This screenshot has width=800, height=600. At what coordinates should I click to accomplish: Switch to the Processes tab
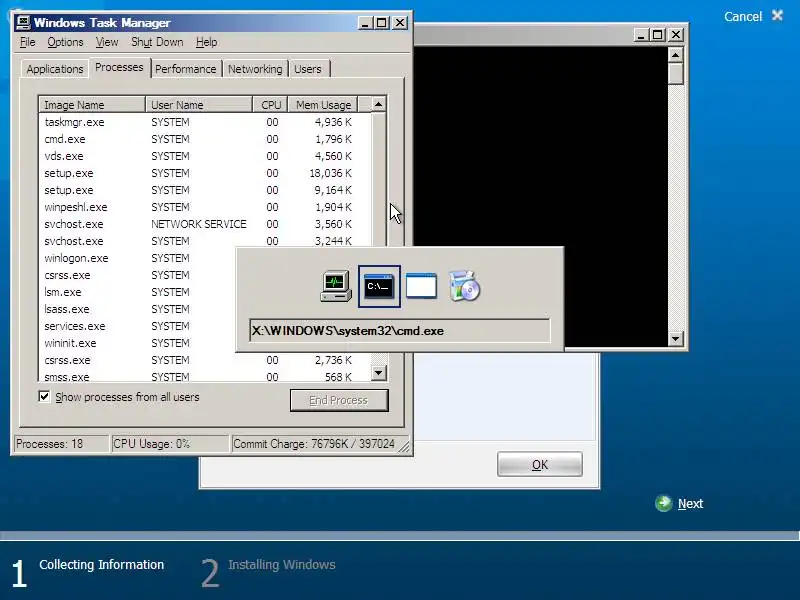click(x=119, y=67)
